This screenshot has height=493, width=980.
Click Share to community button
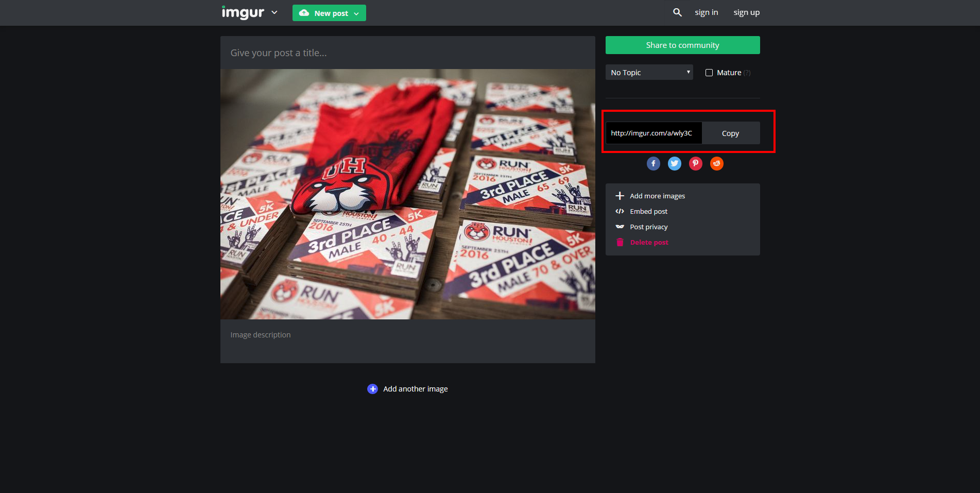[x=682, y=45]
